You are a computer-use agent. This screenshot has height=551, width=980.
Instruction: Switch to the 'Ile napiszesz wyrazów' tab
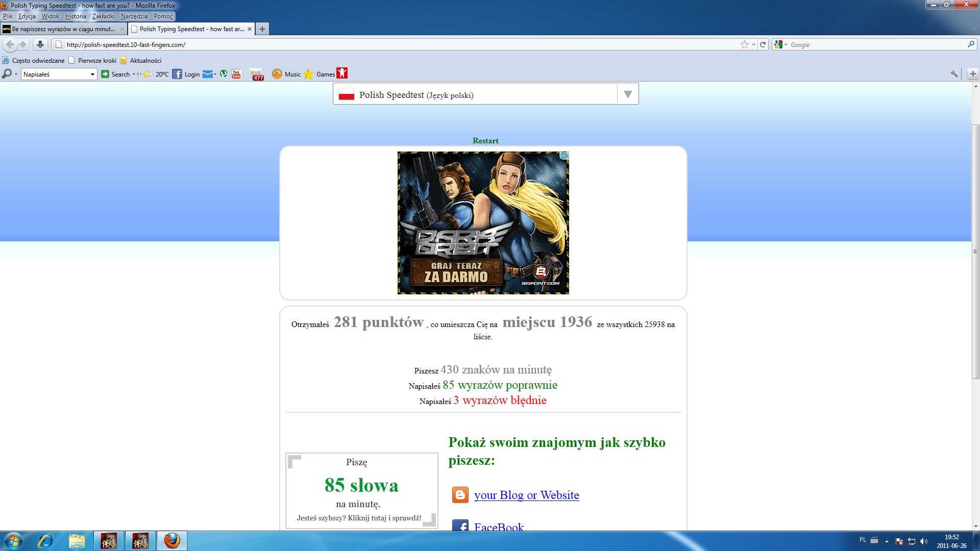click(x=64, y=29)
